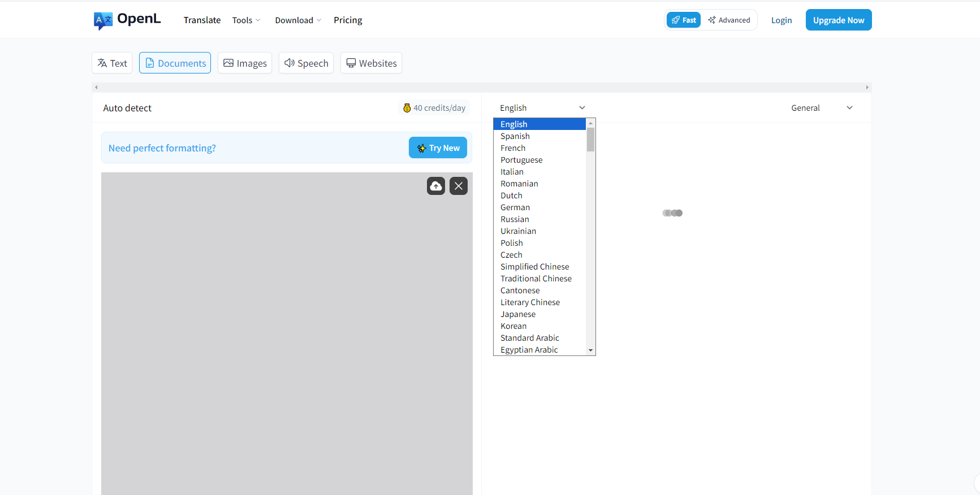The height and width of the screenshot is (495, 980).
Task: Enable Fast translation mode
Action: point(684,20)
